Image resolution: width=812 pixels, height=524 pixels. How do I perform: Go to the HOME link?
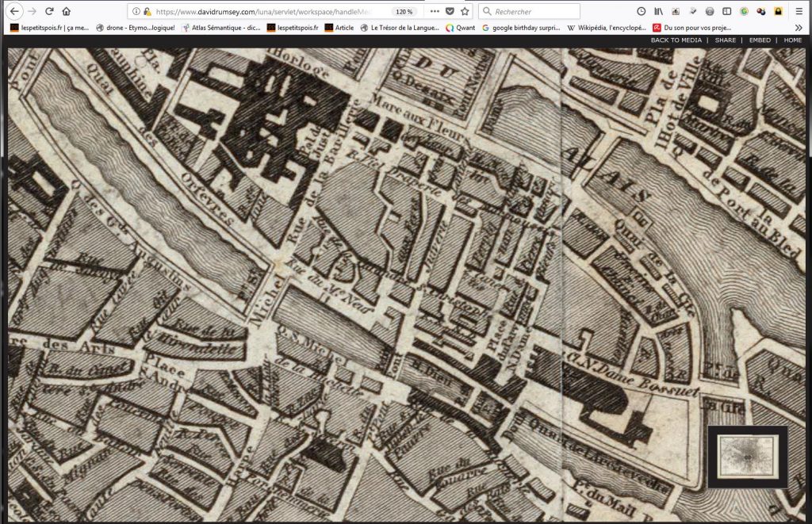[792, 40]
